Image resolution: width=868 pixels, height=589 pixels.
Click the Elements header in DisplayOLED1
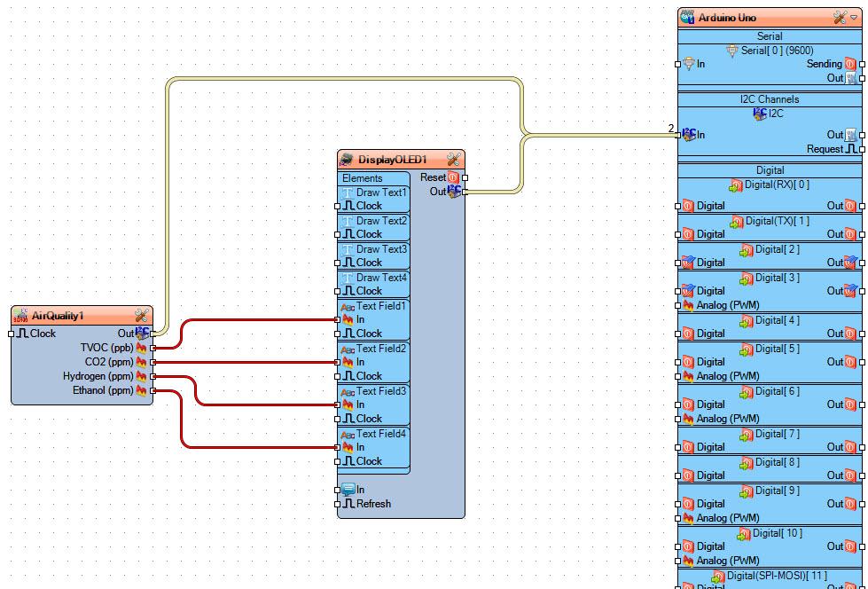[362, 178]
